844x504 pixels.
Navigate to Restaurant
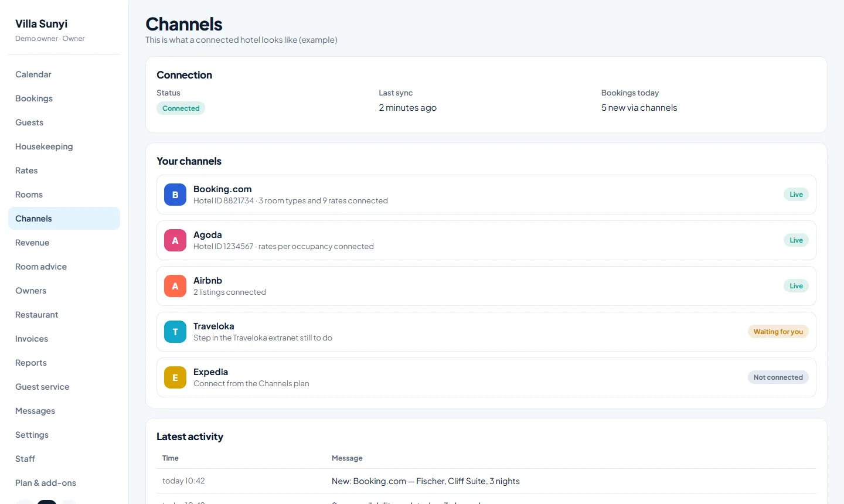point(64,315)
